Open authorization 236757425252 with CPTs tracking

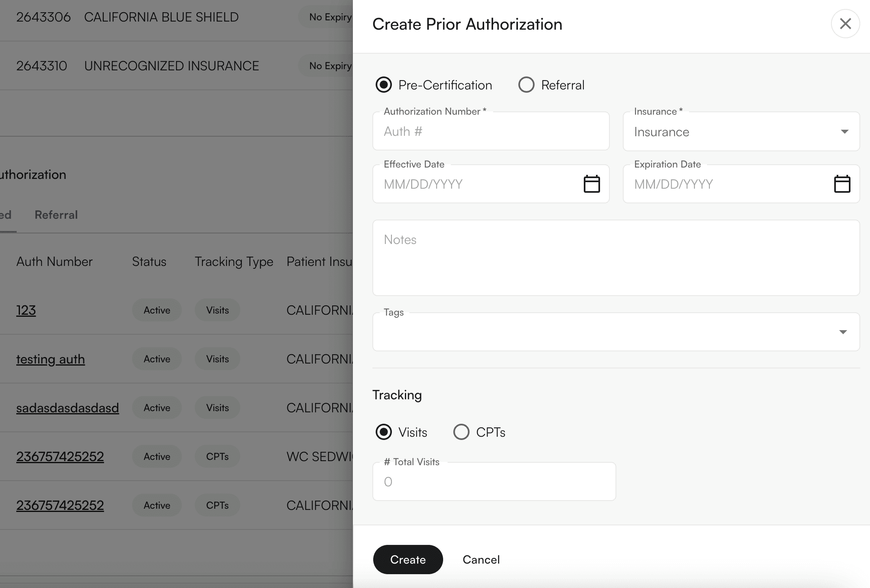60,456
